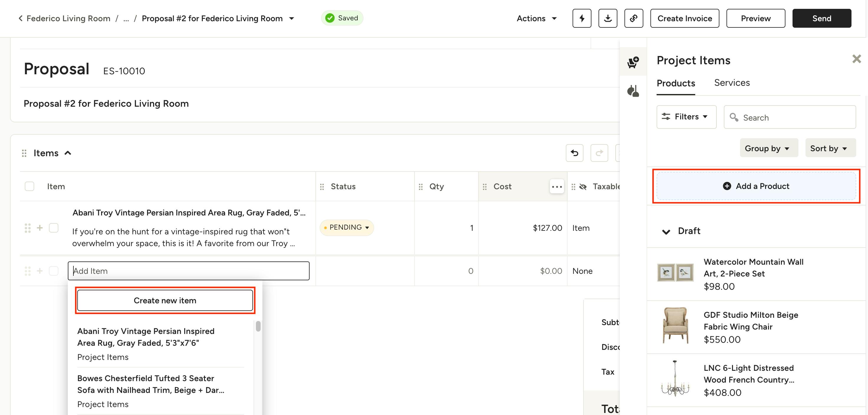Open the Group by dropdown
Screen dimensions: 868x415
pyautogui.click(x=769, y=148)
